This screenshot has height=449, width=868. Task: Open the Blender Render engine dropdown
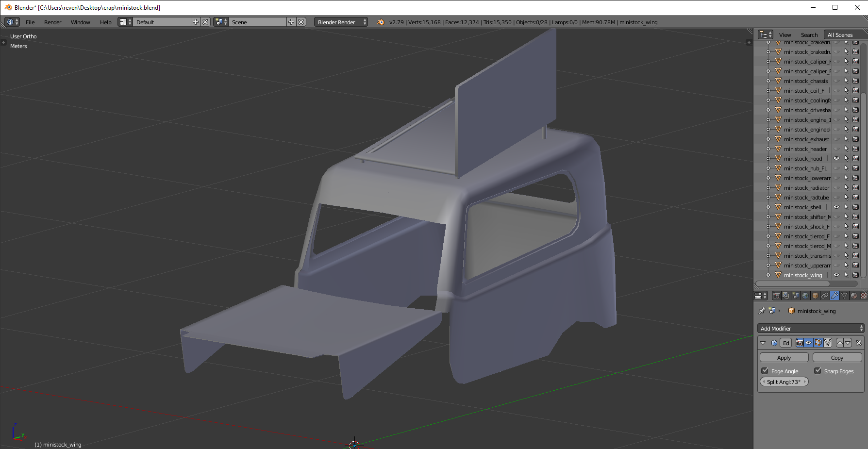pyautogui.click(x=341, y=22)
